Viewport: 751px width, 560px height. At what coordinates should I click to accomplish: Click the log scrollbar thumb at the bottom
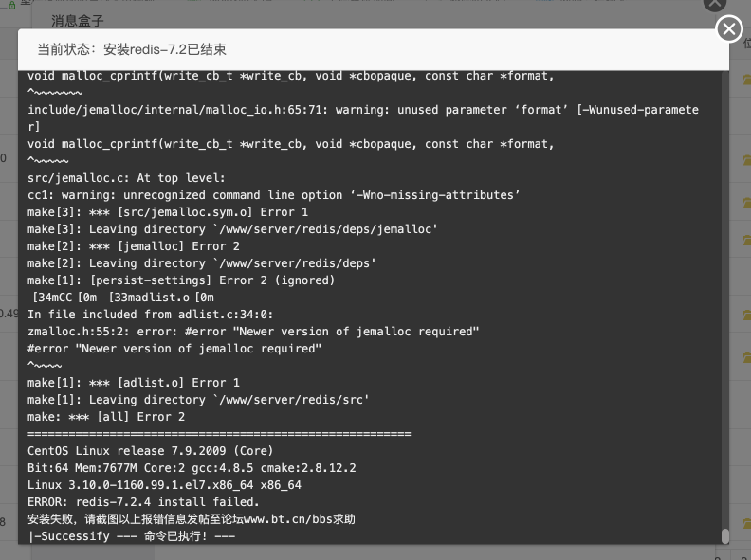click(x=725, y=536)
